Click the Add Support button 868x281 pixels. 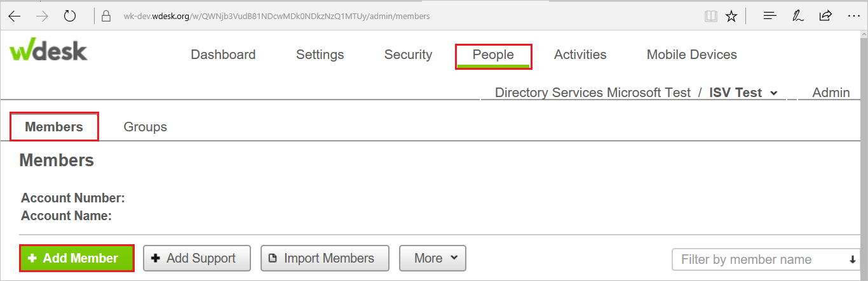pyautogui.click(x=197, y=258)
